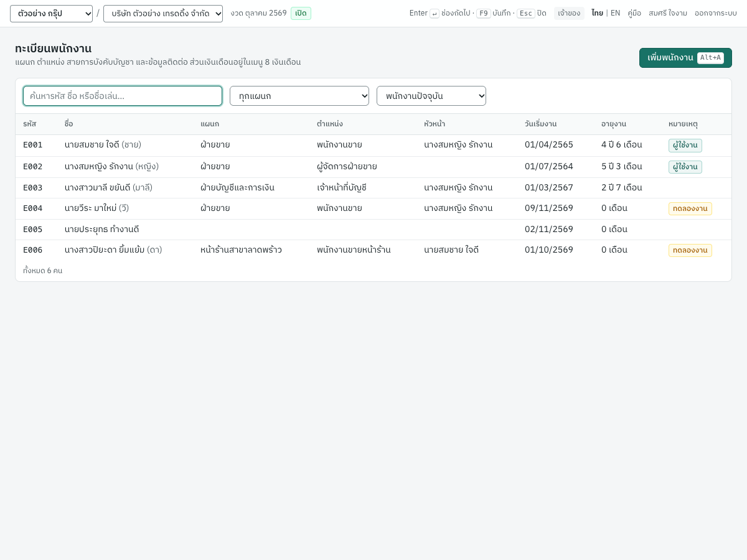Click the name นางสาวปิยะดา ยิ้มแย้ม (ดา)
The height and width of the screenshot is (560, 747).
pyautogui.click(x=113, y=250)
